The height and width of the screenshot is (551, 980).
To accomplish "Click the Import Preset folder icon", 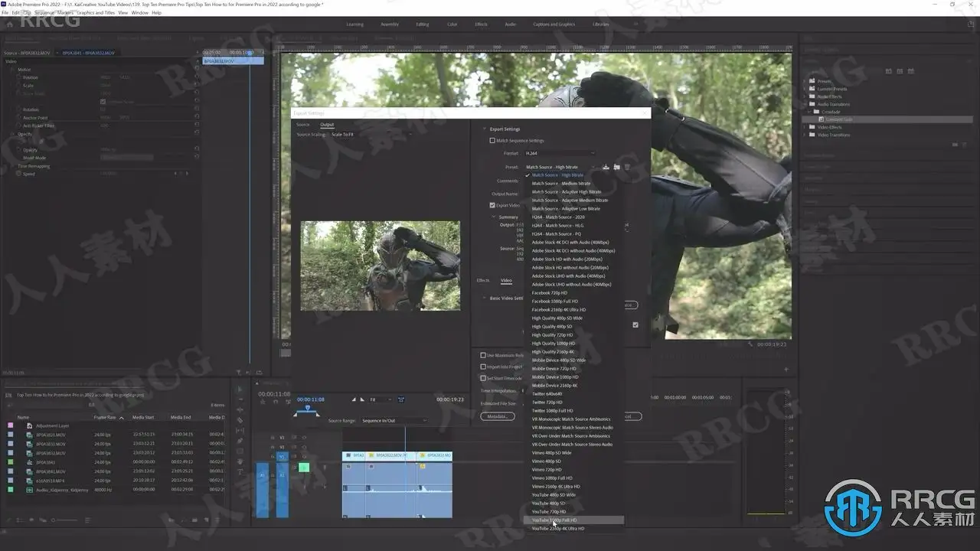I will [616, 167].
